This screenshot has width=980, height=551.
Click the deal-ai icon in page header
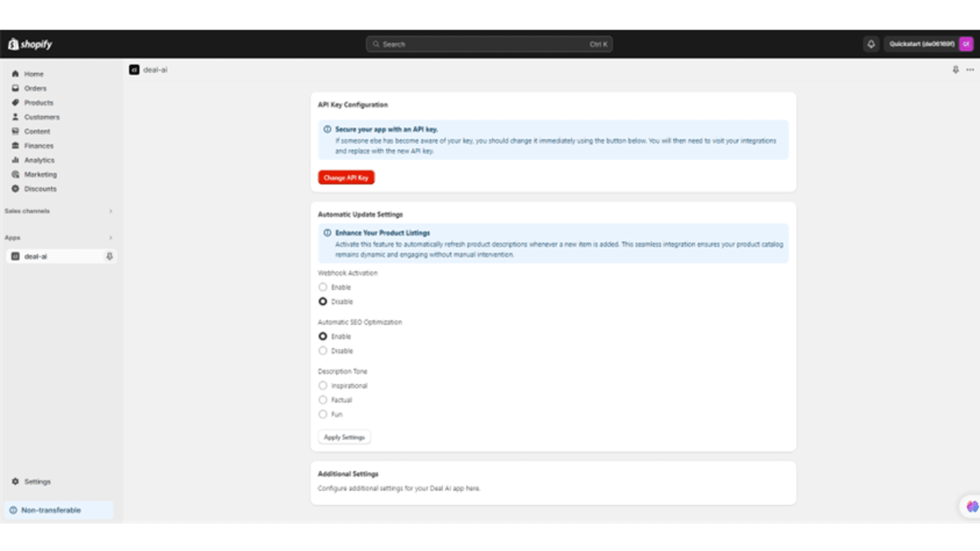tap(134, 70)
